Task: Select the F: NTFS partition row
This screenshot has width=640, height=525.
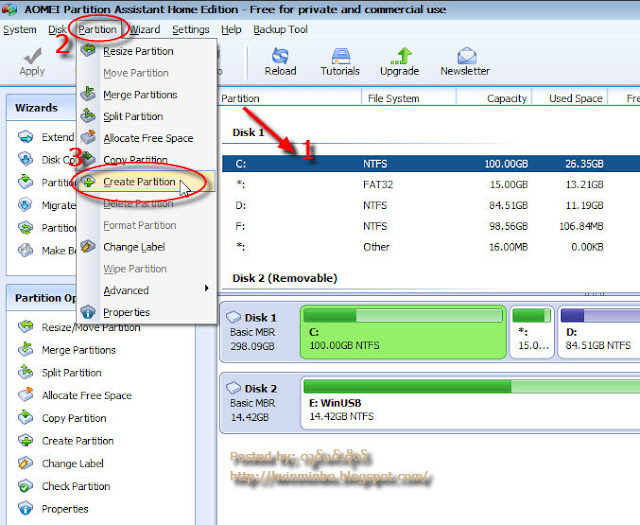Action: click(x=431, y=226)
